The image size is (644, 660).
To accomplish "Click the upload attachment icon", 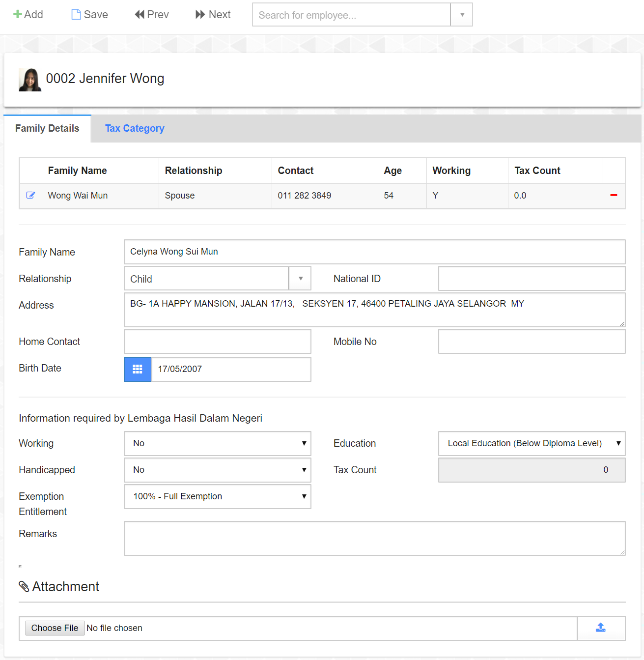I will pyautogui.click(x=601, y=628).
